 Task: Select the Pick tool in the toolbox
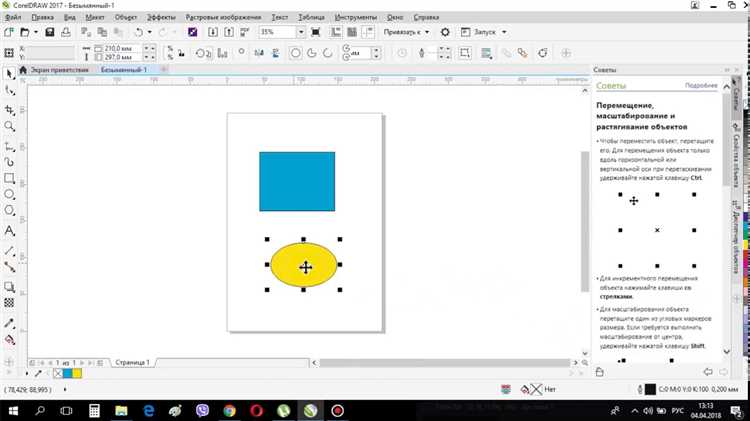[x=9, y=74]
